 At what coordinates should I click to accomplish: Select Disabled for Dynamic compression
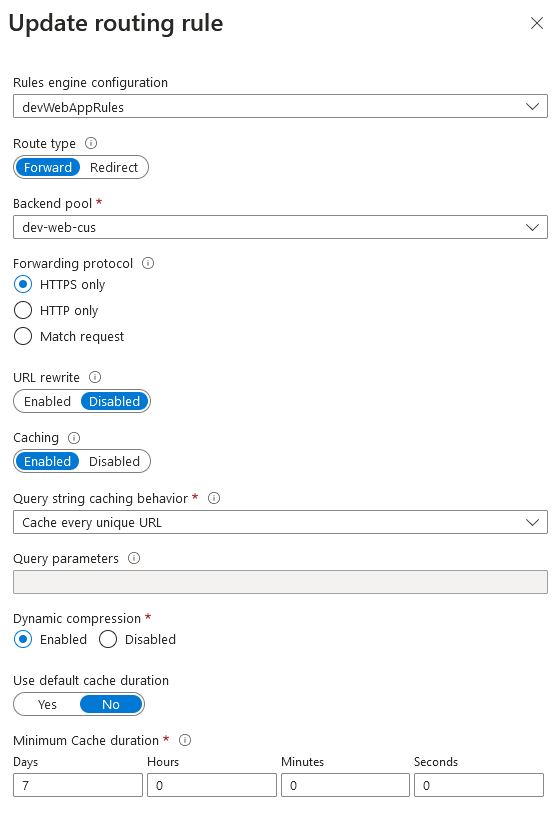(108, 639)
